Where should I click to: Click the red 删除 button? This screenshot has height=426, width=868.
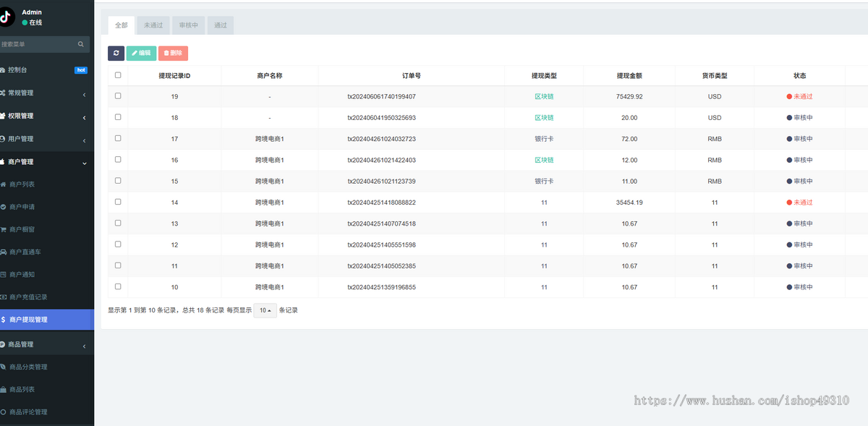point(173,53)
